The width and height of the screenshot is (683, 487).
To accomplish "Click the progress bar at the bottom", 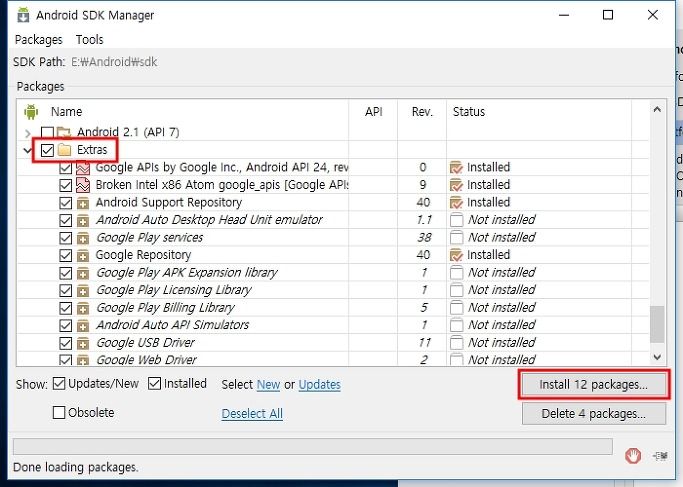I will click(x=313, y=446).
